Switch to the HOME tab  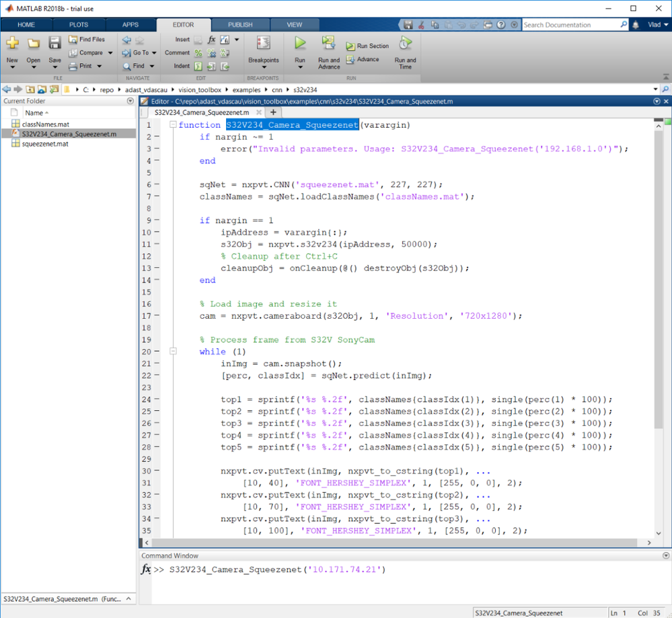26,25
